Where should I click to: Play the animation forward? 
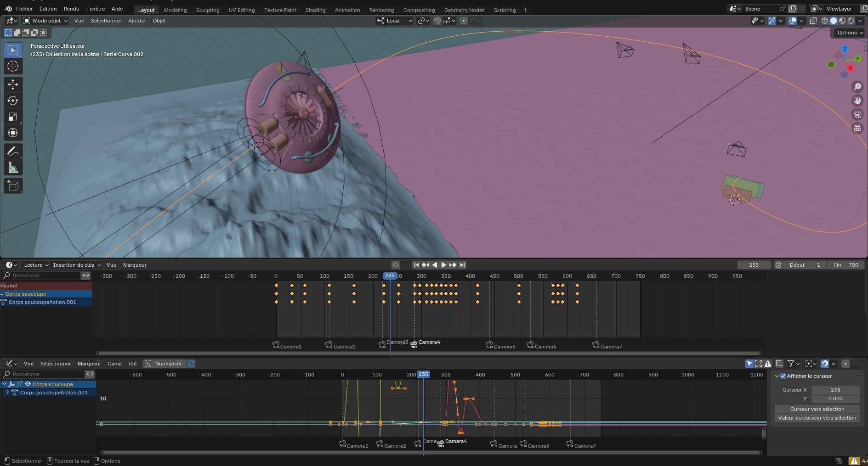pyautogui.click(x=443, y=265)
